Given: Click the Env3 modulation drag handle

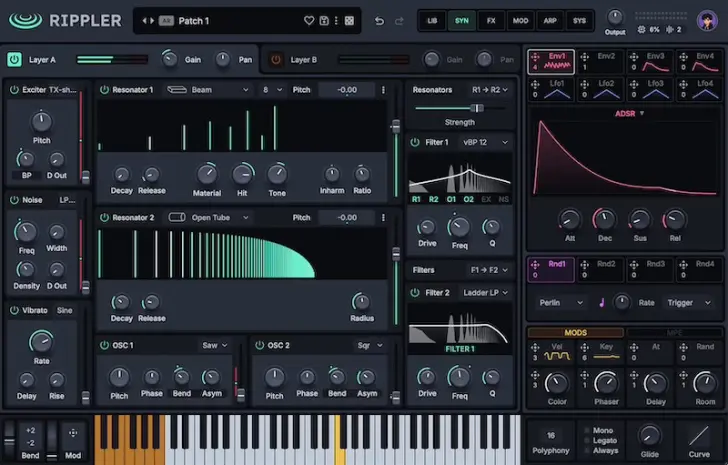Looking at the screenshot, I should click(x=634, y=57).
